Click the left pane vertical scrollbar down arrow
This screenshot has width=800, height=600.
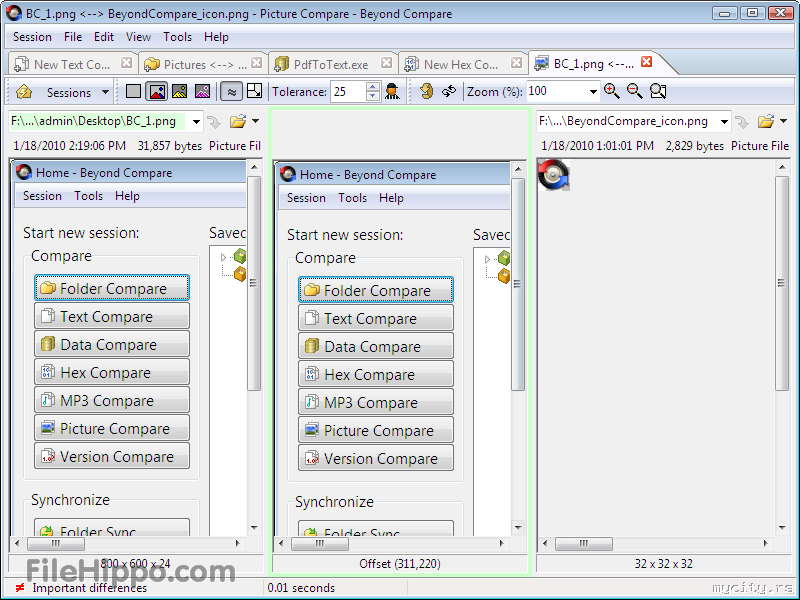click(x=255, y=528)
